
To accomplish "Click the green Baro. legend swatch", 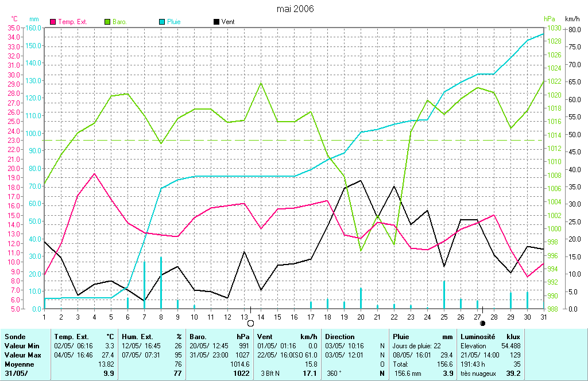I will point(107,22).
